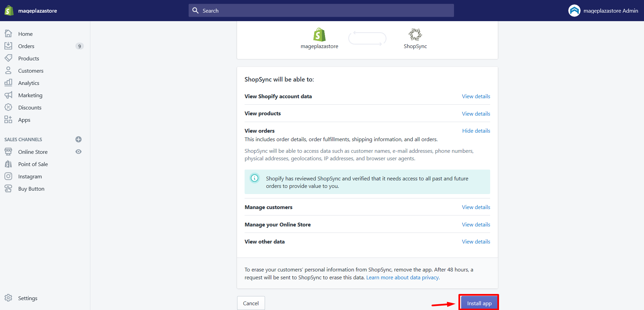Screen dimensions: 644x310
Task: Expand details for View Shopify account data
Action: [476, 96]
